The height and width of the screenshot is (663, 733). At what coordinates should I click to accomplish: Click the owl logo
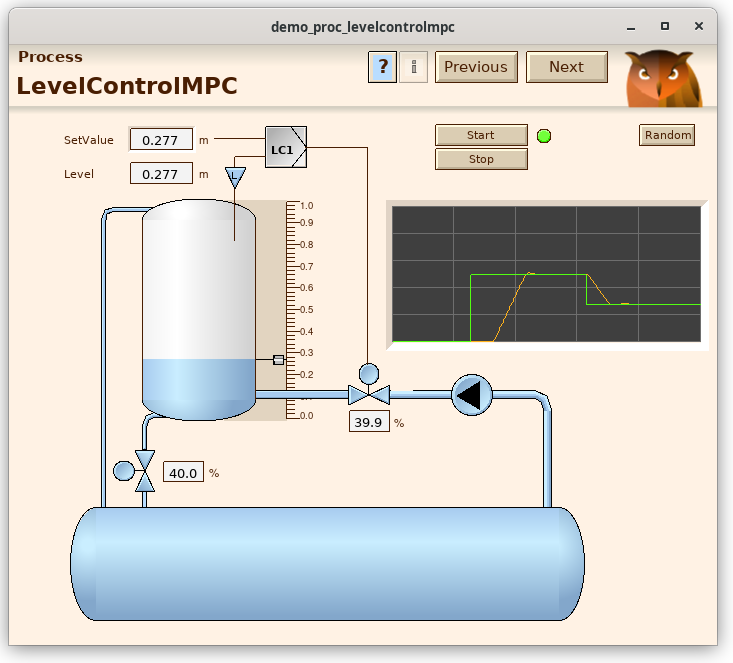[x=663, y=78]
